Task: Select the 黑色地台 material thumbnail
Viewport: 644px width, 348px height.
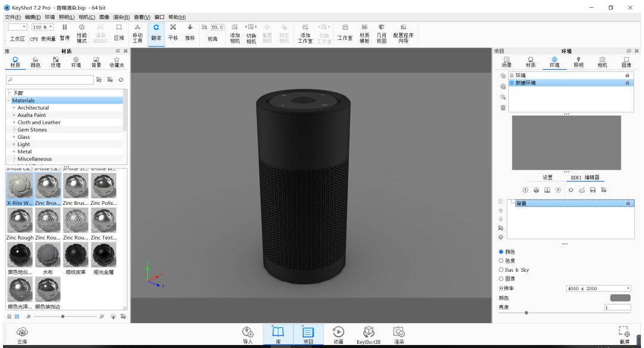Action: (20, 255)
